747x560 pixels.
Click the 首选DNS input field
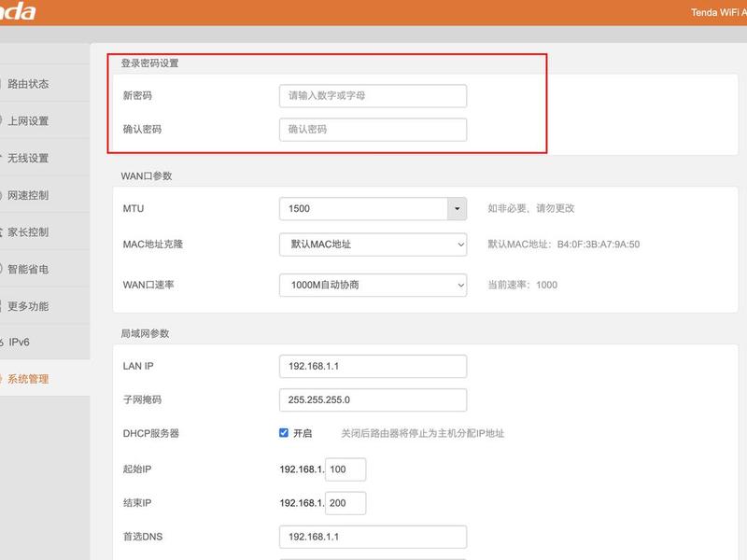click(x=373, y=538)
